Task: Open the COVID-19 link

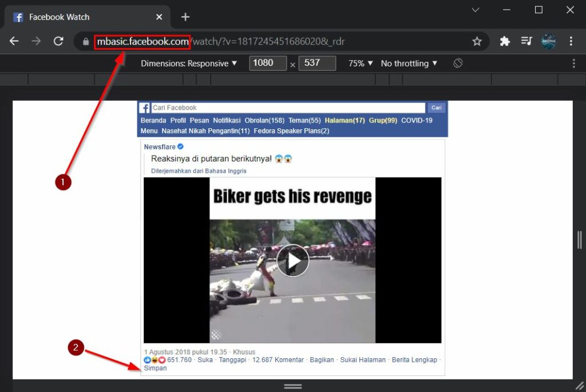Action: [417, 120]
